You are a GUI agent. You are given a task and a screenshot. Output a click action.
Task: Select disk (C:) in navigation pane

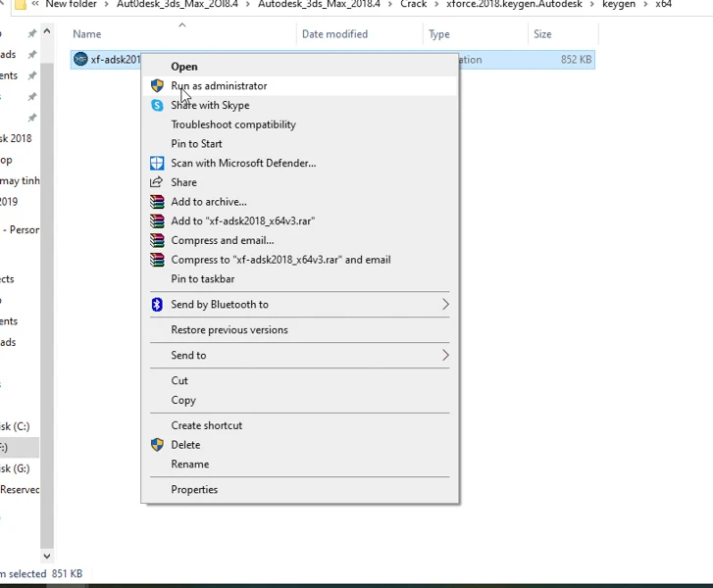(15, 426)
